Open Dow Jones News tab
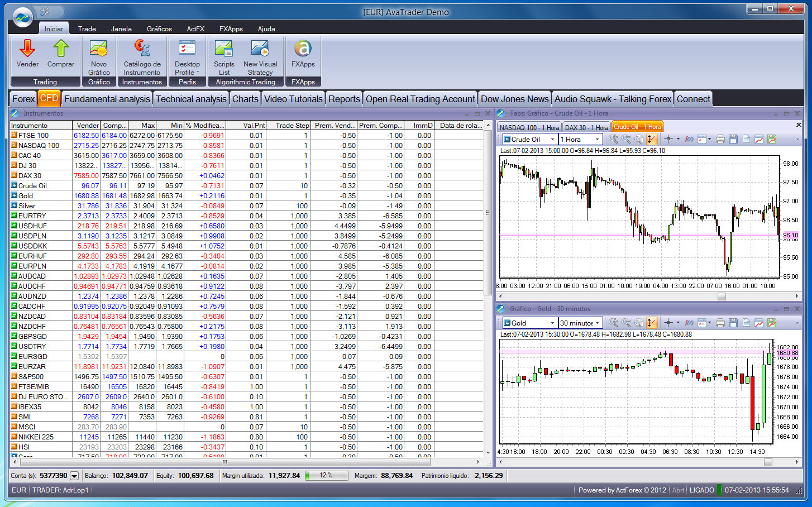 pos(514,99)
